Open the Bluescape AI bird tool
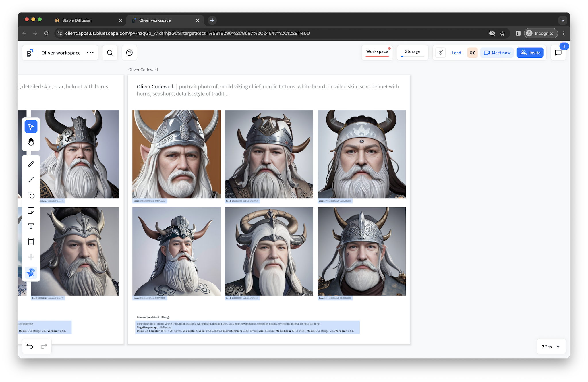The image size is (588, 382). point(31,273)
